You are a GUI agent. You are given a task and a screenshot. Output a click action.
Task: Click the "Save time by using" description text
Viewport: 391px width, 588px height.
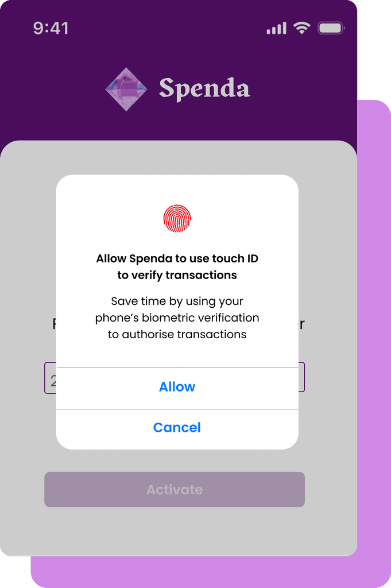(x=177, y=318)
